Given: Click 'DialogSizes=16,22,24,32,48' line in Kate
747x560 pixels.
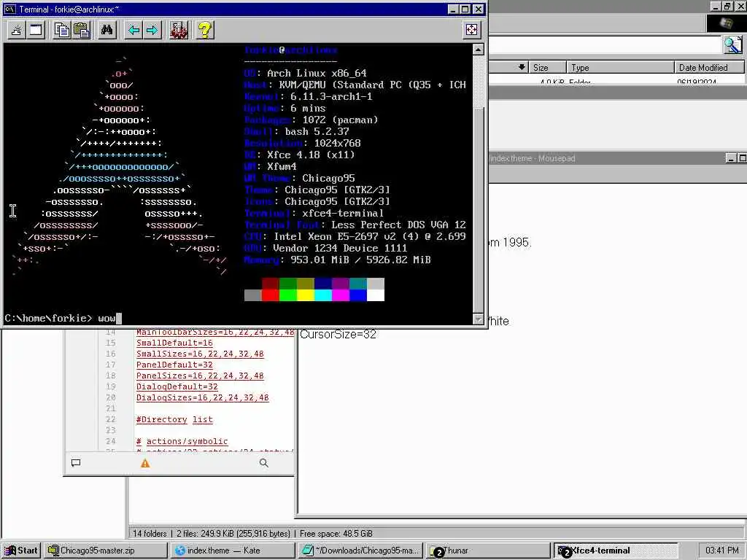Looking at the screenshot, I should tap(203, 397).
